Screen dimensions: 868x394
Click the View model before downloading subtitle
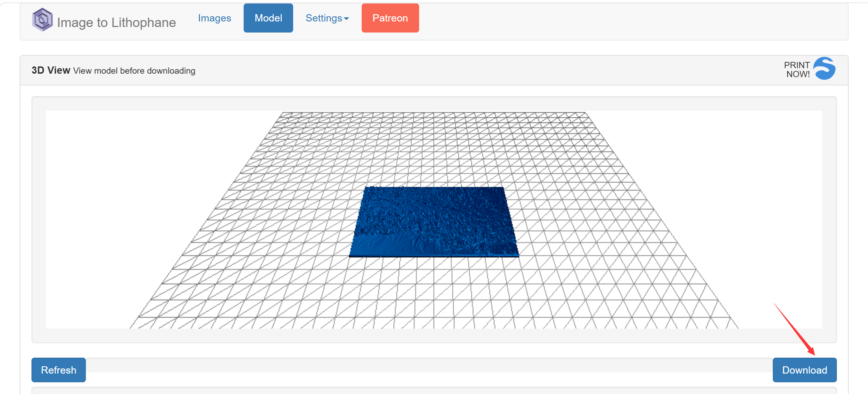(x=134, y=71)
